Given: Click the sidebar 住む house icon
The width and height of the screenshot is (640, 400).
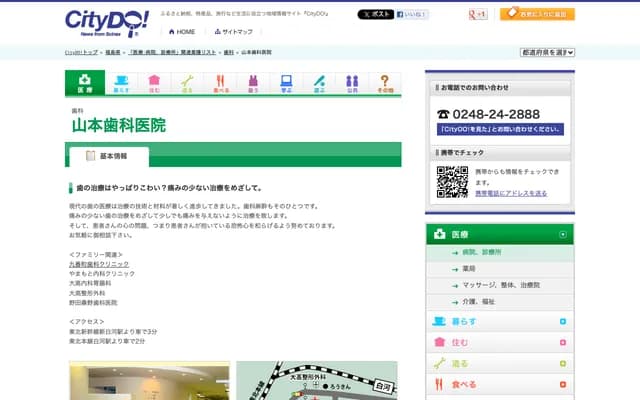Looking at the screenshot, I should coord(440,342).
